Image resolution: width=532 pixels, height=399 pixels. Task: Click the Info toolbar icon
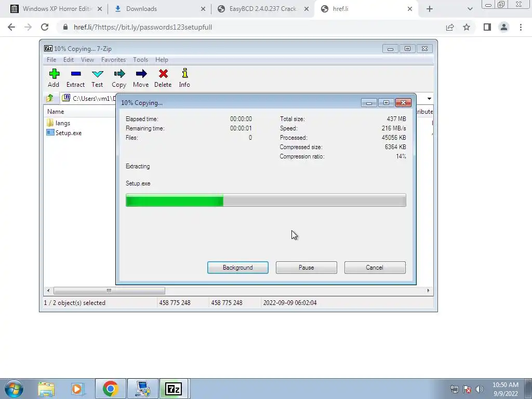[184, 78]
